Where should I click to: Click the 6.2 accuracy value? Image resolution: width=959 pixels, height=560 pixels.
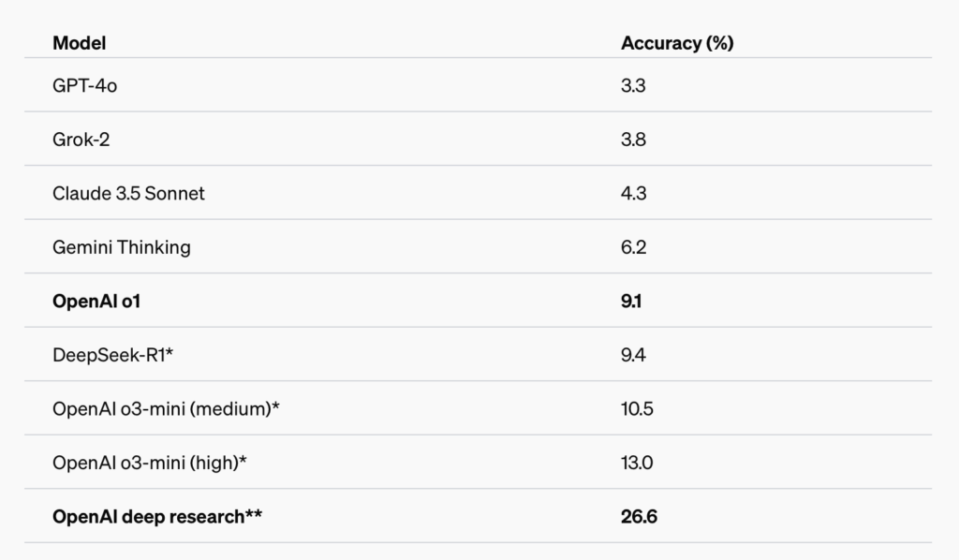(x=633, y=247)
